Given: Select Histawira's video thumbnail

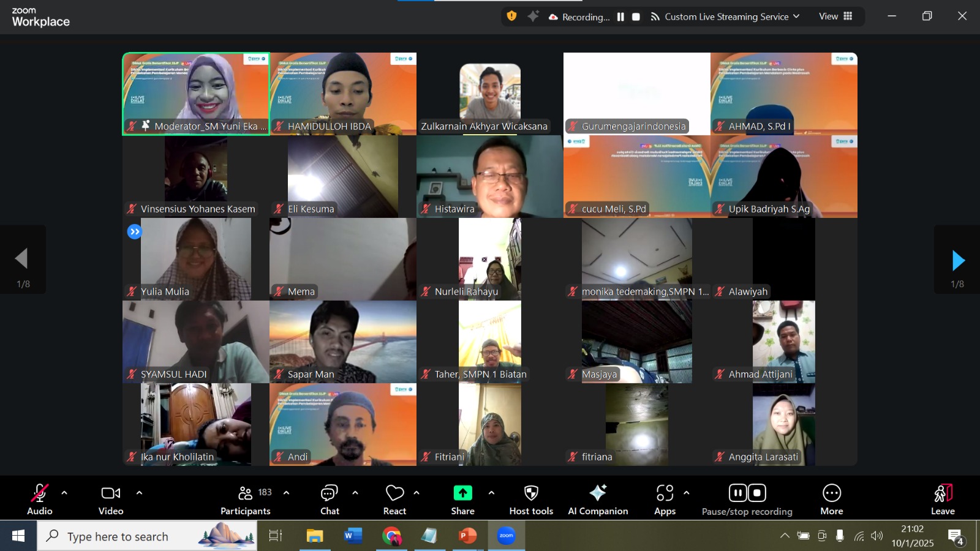Looking at the screenshot, I should click(489, 176).
